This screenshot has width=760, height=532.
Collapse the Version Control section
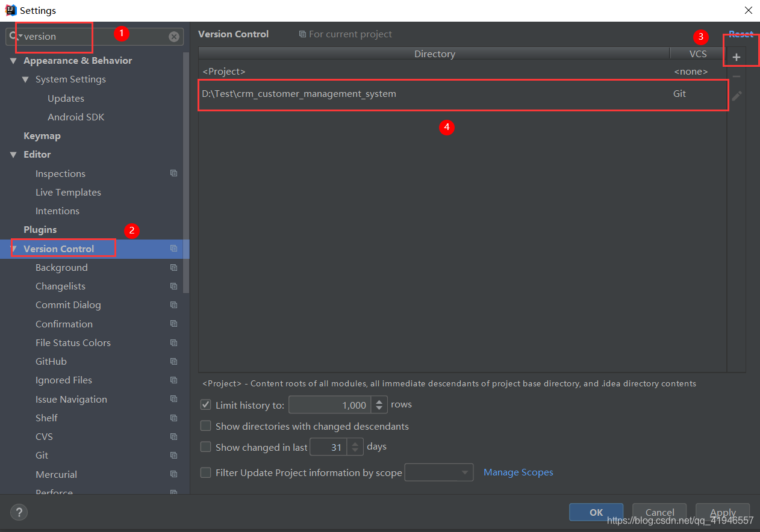click(x=13, y=249)
